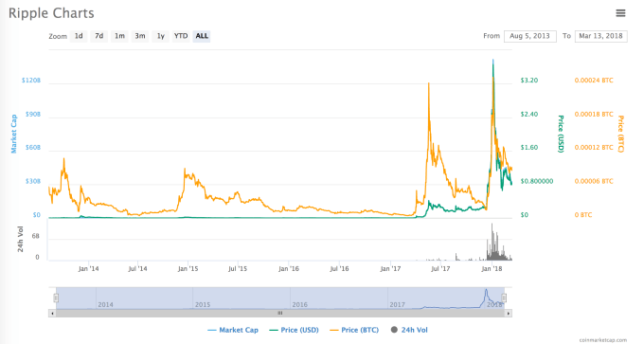This screenshot has height=344, width=644.
Task: Click the navigator's right range handle
Action: (x=504, y=298)
